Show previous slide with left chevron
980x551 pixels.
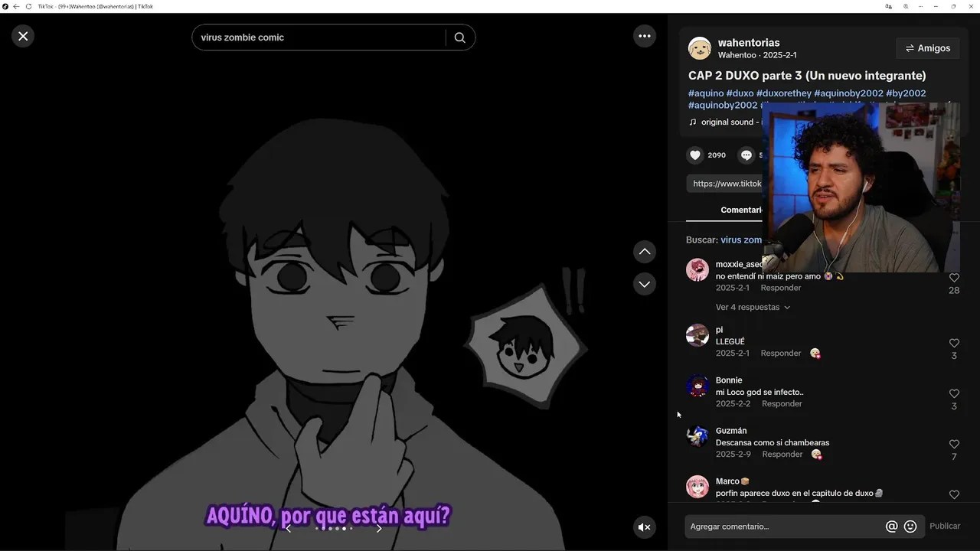(288, 528)
